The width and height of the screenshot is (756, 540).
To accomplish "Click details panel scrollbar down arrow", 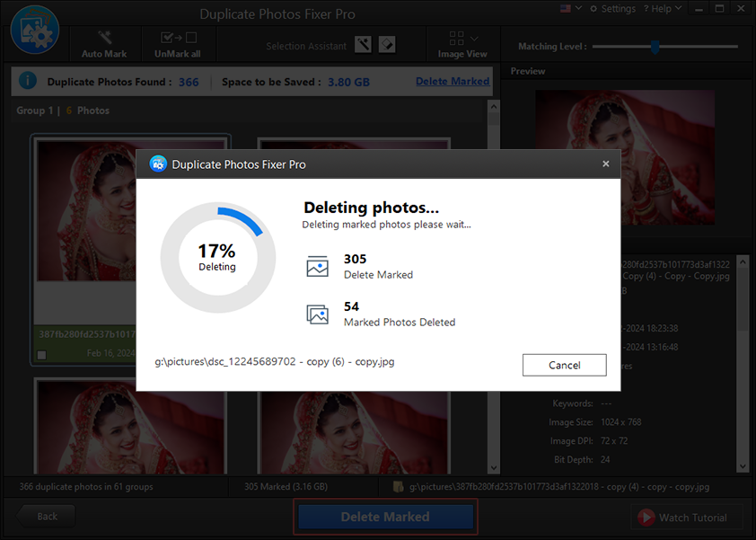I will coord(743,466).
